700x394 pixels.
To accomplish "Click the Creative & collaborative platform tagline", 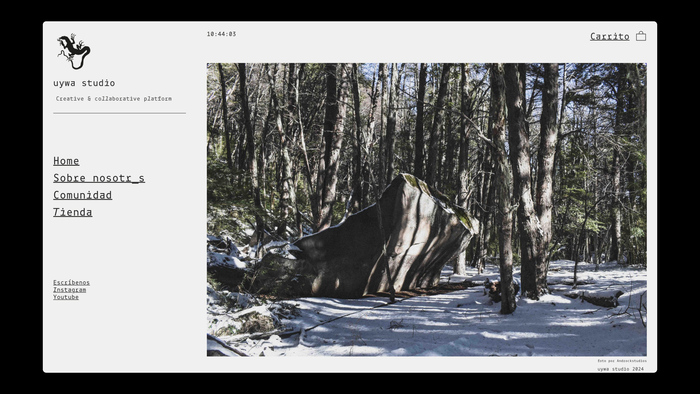I will tap(113, 99).
